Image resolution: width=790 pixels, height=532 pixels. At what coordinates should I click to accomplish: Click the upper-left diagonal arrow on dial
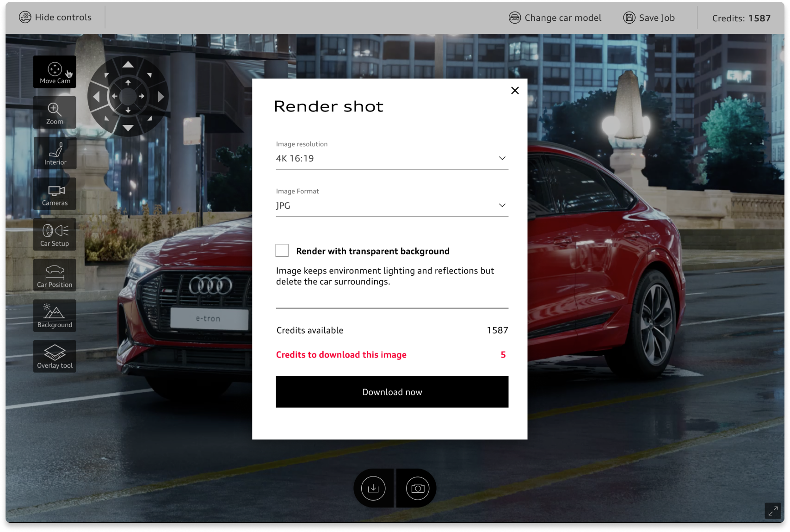tap(106, 75)
